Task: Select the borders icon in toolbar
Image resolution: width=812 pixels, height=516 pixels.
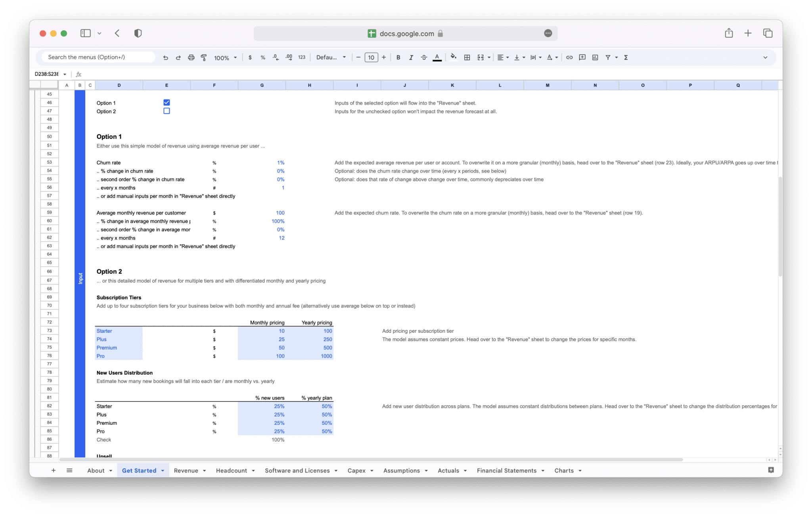Action: click(x=467, y=57)
